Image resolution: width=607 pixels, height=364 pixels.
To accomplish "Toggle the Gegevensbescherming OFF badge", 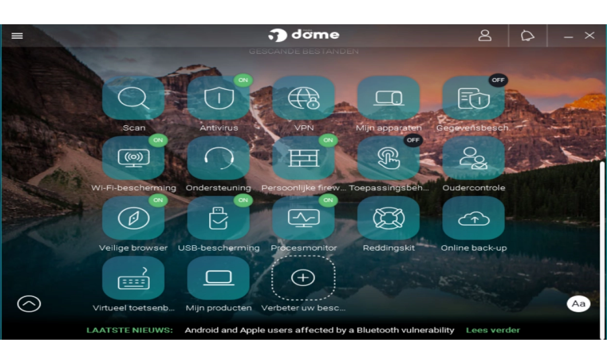I will 498,80.
